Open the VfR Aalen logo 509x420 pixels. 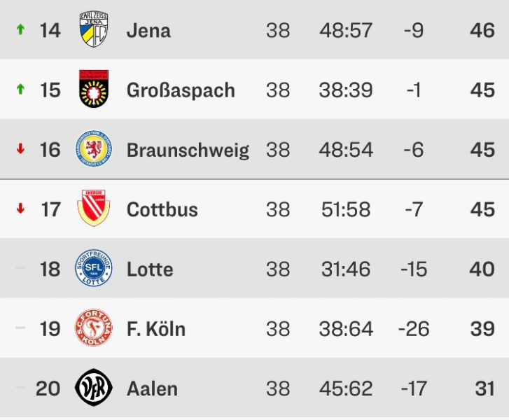(93, 388)
